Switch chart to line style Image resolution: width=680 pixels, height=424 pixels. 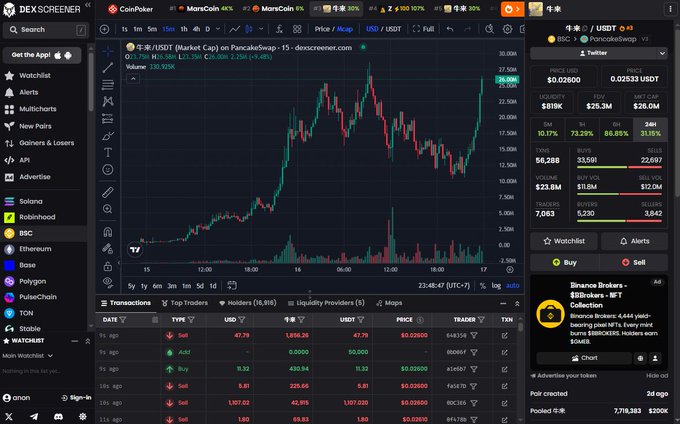tap(235, 29)
